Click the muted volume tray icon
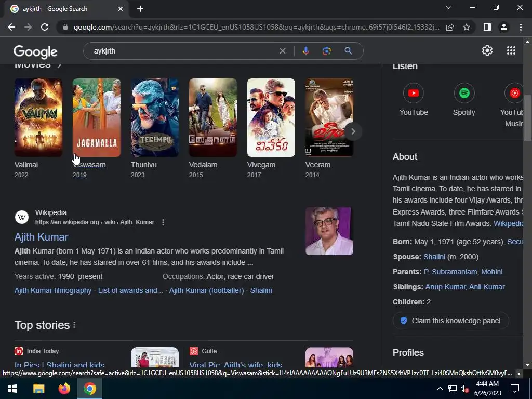532x399 pixels. (x=464, y=389)
